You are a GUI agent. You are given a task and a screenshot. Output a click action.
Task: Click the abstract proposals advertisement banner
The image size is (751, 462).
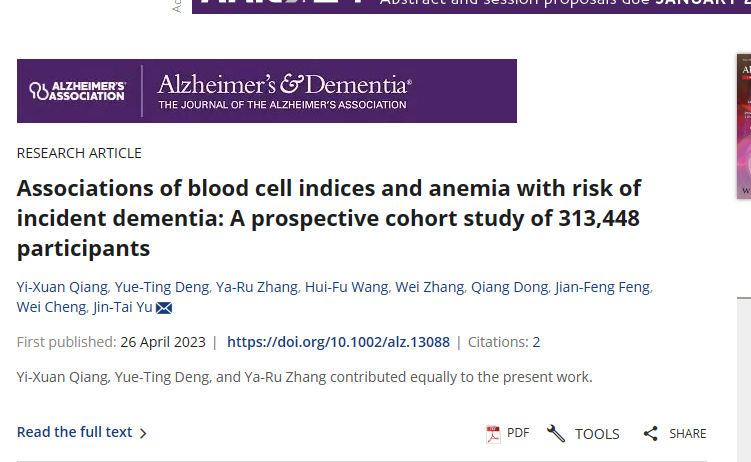[x=470, y=5]
